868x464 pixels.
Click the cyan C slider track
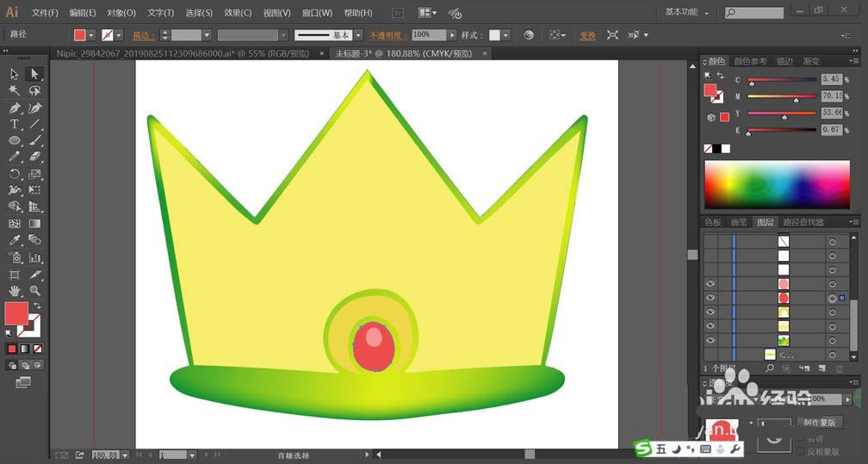point(782,80)
